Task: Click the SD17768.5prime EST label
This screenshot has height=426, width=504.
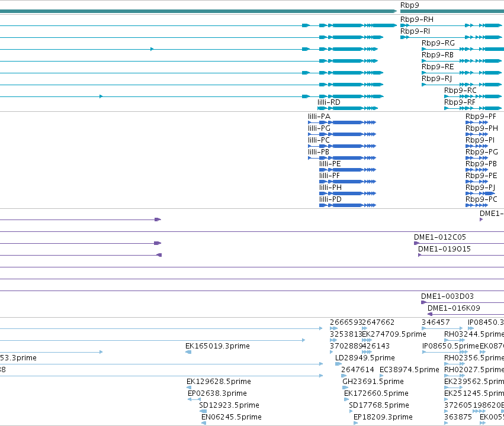Action: pyautogui.click(x=379, y=406)
